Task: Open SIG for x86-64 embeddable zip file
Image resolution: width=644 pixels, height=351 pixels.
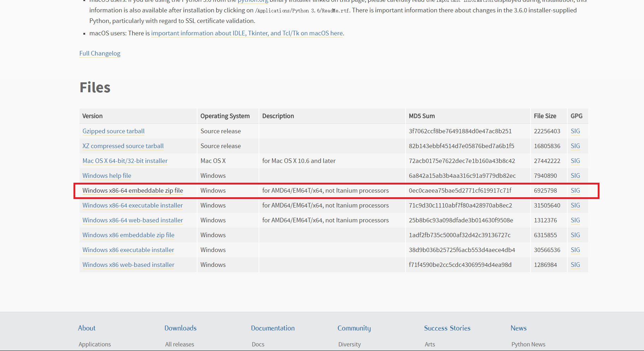Action: point(575,191)
